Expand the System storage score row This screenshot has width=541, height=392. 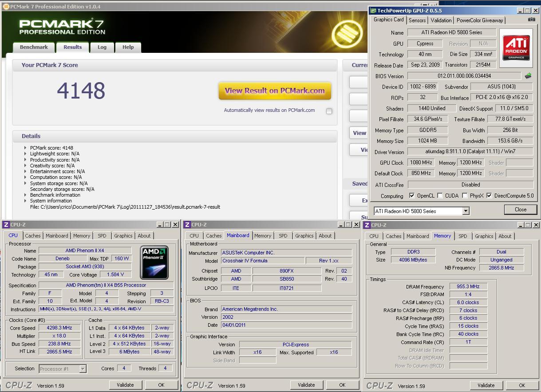25,183
